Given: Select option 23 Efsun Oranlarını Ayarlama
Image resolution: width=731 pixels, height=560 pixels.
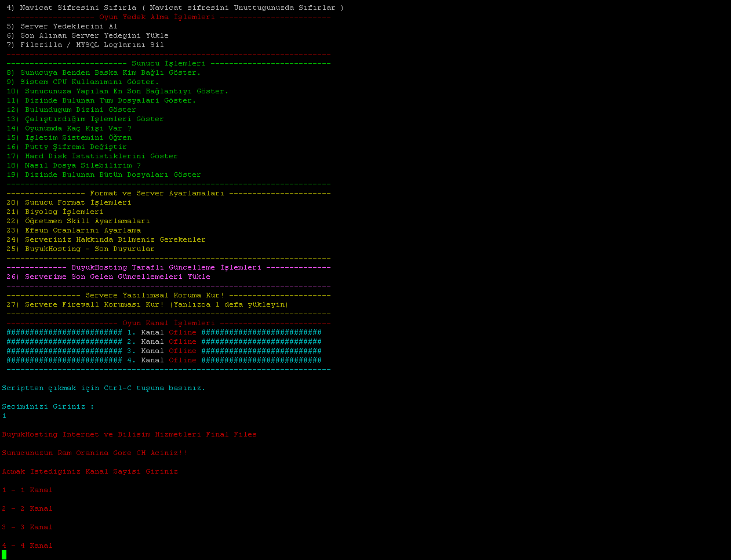Looking at the screenshot, I should 74,230.
